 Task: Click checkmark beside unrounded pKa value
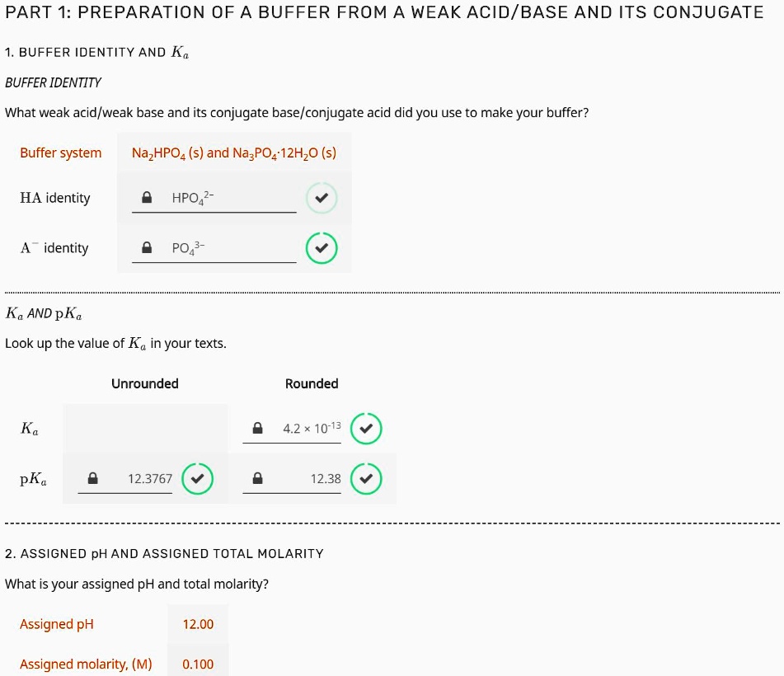click(x=197, y=478)
